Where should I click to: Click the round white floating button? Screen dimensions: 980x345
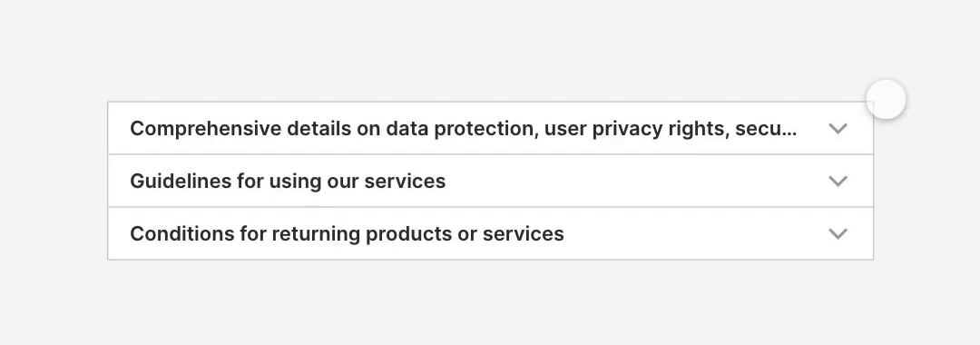point(886,99)
